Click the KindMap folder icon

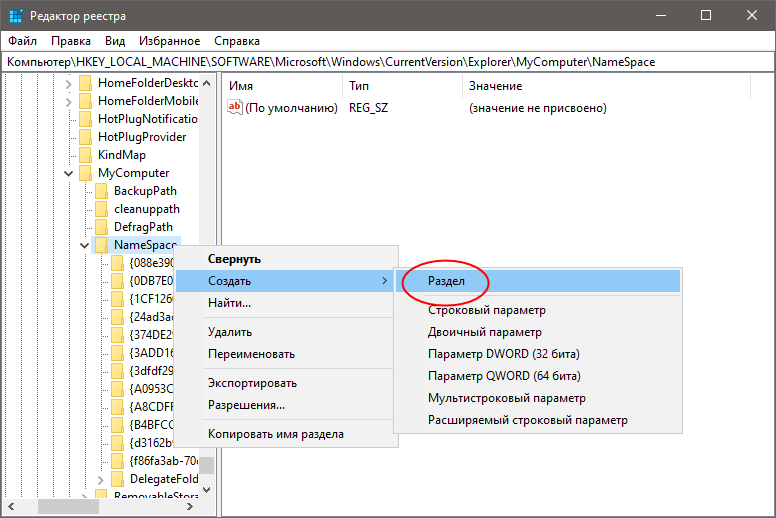(86, 155)
